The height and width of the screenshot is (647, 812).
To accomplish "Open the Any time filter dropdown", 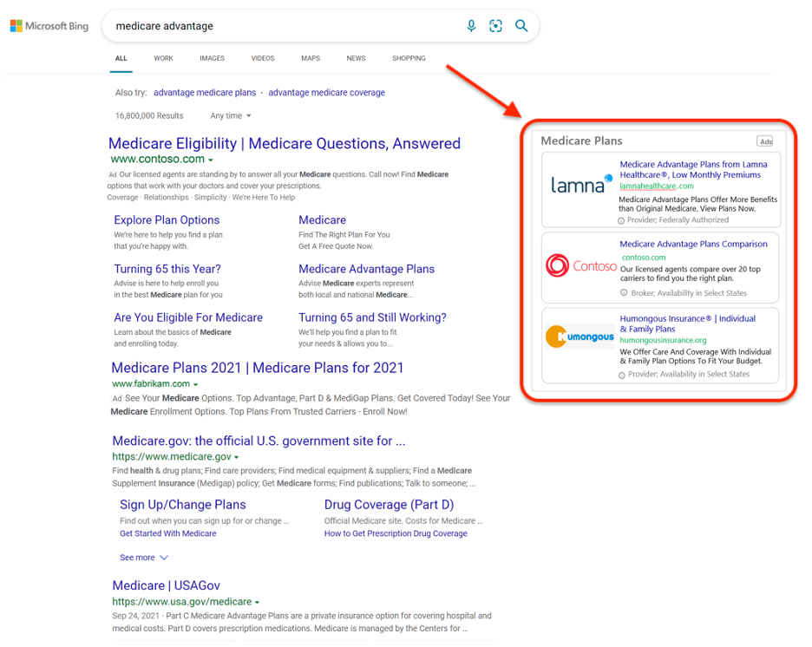I will [x=231, y=115].
